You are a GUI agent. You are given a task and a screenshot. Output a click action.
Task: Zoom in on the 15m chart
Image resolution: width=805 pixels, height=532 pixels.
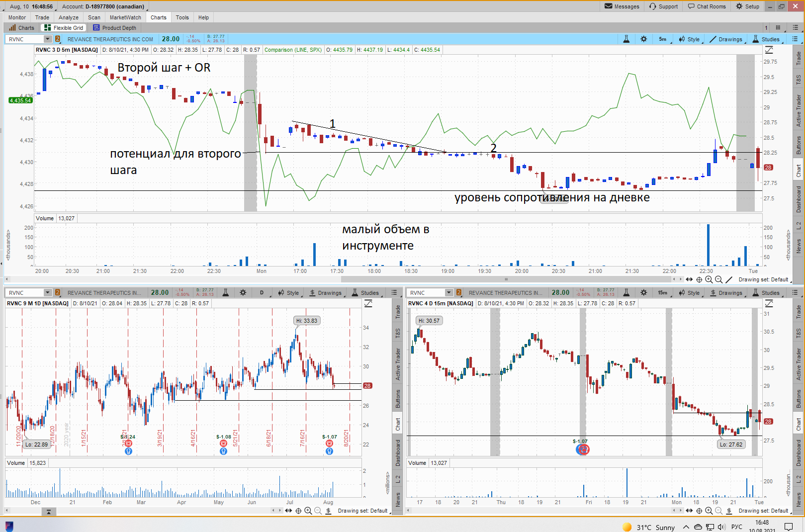pos(709,511)
